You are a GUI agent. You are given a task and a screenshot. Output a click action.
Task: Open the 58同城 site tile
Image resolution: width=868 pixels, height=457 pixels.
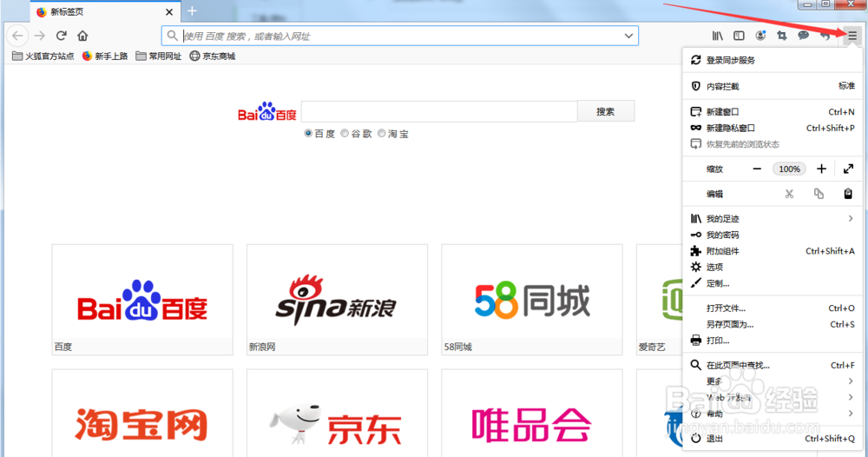pos(532,300)
